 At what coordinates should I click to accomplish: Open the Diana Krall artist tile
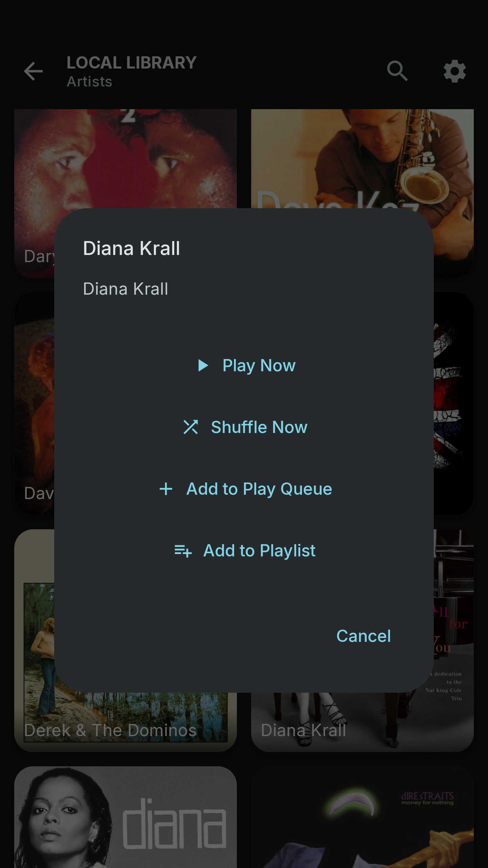coord(362,722)
